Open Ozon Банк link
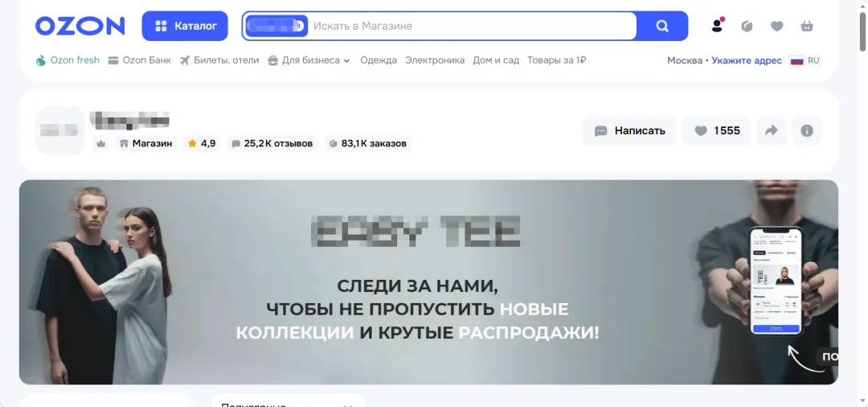The height and width of the screenshot is (407, 868). [140, 60]
